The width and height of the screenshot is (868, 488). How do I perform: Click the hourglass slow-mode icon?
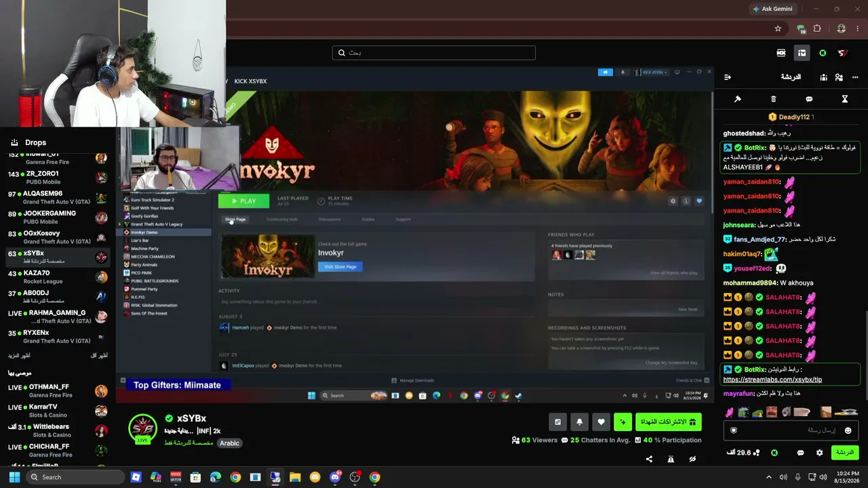pos(845,99)
